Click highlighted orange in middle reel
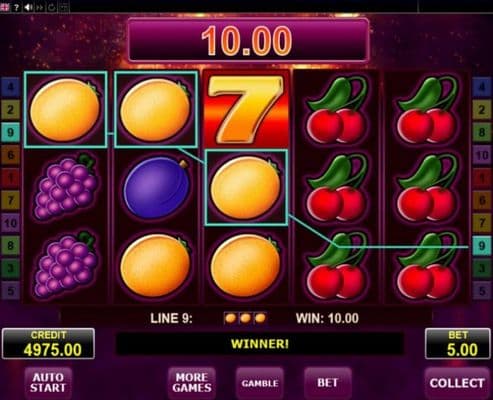Image resolution: width=493 pixels, height=400 pixels. coord(246,188)
